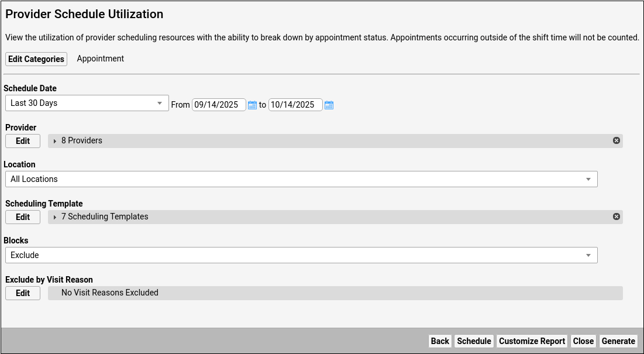The height and width of the screenshot is (354, 644).
Task: Open the To date calendar picker
Action: [x=329, y=105]
